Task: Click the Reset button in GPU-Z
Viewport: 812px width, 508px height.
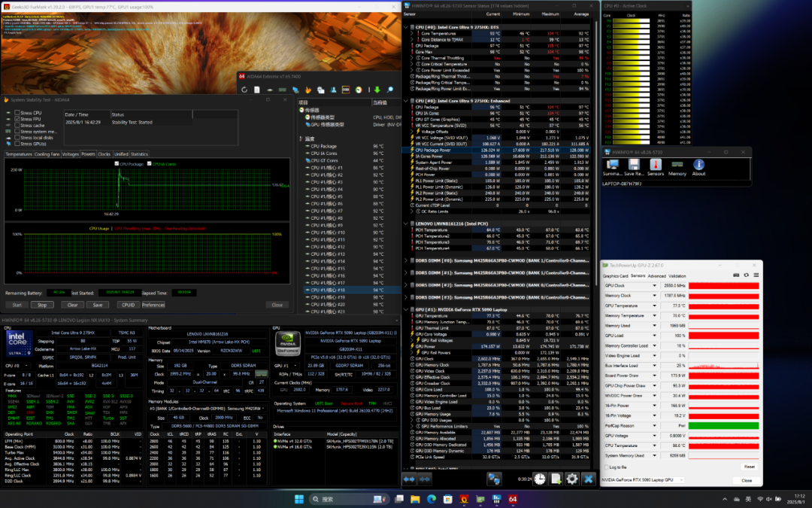Action: [x=750, y=467]
